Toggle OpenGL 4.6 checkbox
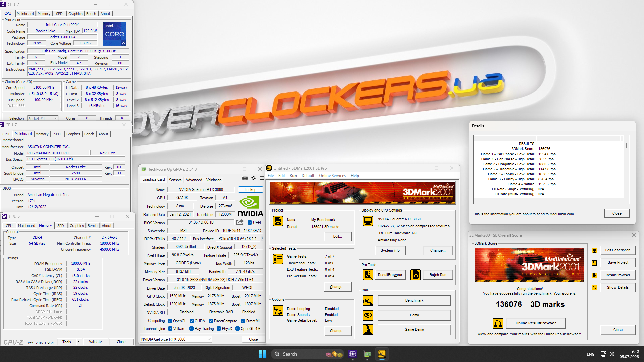Screen dimensions: 644x362 pos(237,329)
